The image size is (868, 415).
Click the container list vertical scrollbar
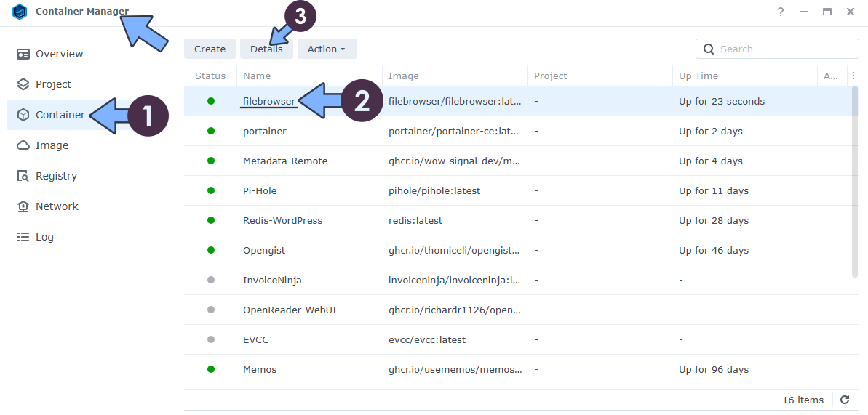[855, 182]
